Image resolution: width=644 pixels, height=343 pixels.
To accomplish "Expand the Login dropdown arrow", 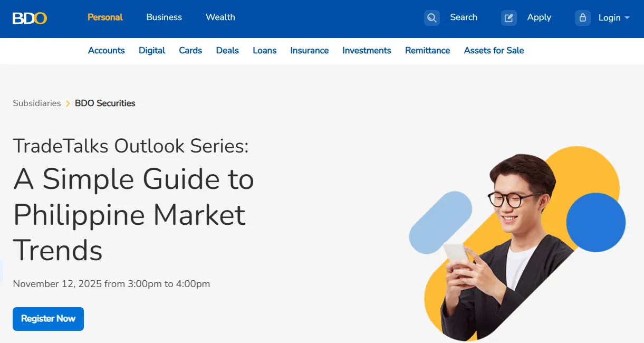I will pyautogui.click(x=627, y=18).
